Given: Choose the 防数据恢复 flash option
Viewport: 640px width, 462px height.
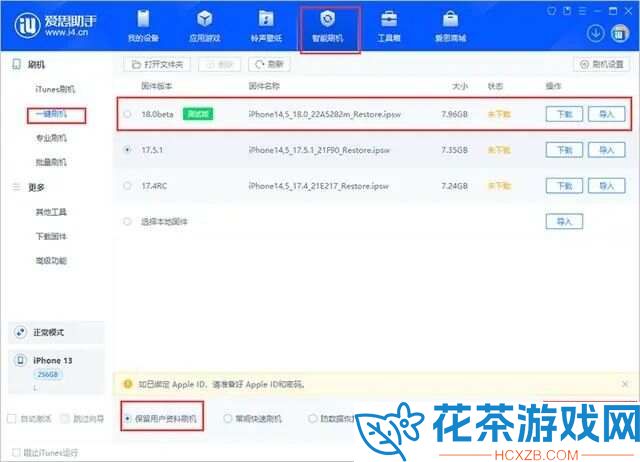Looking at the screenshot, I should tap(332, 418).
